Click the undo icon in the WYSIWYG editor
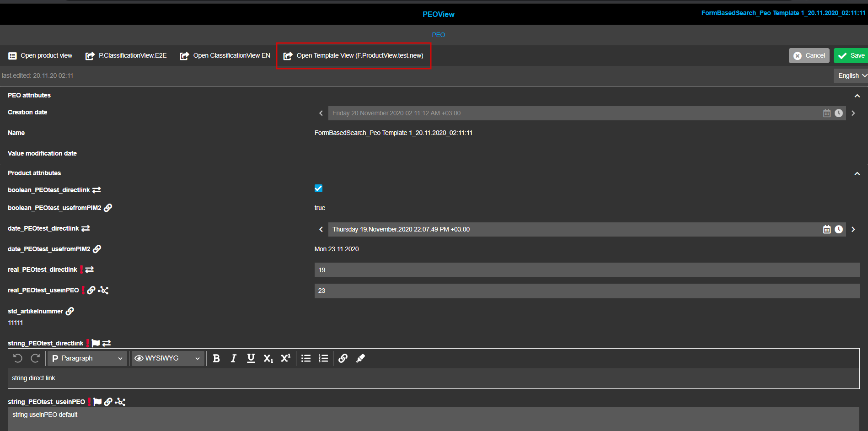The height and width of the screenshot is (431, 868). (x=18, y=358)
